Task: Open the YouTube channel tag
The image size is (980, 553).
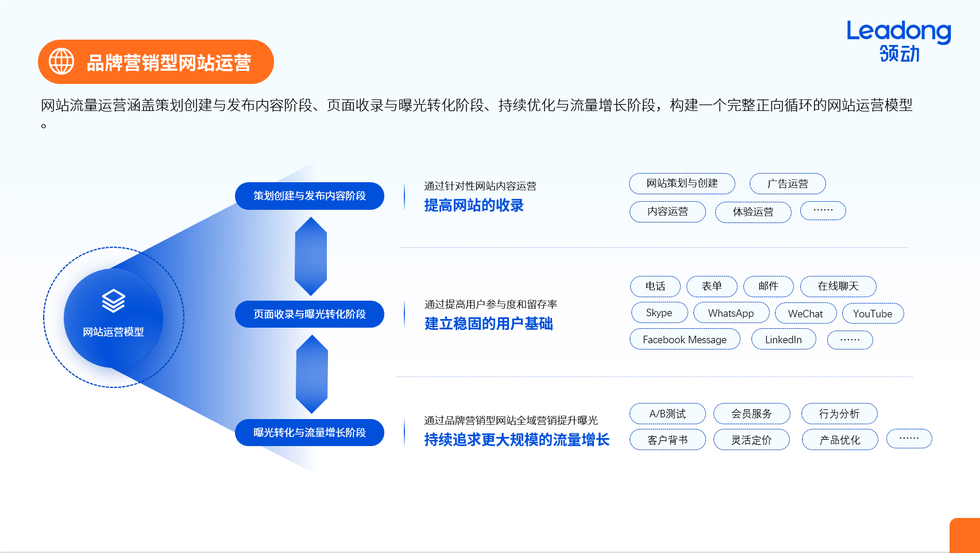Action: point(873,314)
